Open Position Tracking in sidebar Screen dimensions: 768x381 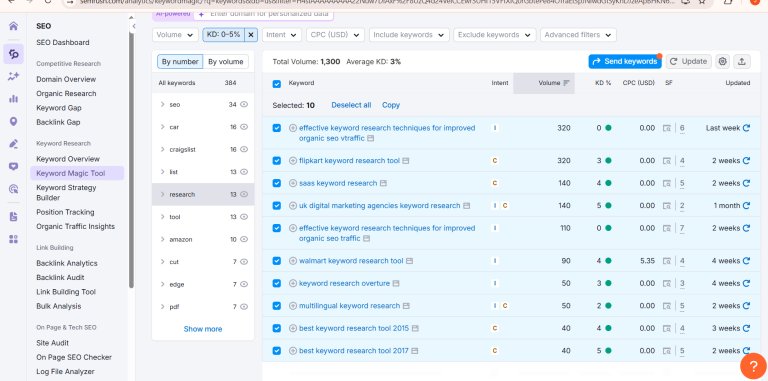(x=65, y=213)
